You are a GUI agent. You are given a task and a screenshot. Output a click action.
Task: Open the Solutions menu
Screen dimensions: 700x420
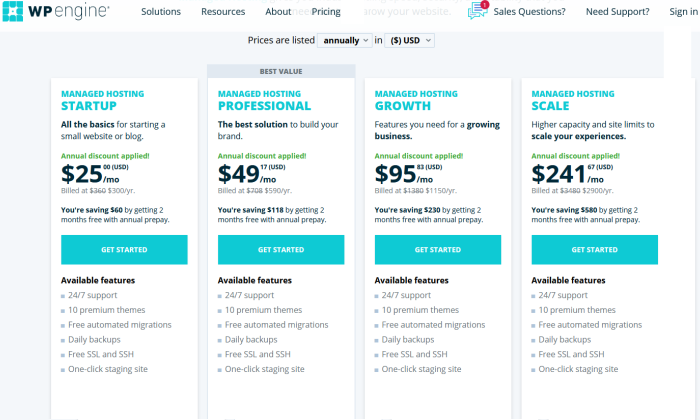point(161,12)
